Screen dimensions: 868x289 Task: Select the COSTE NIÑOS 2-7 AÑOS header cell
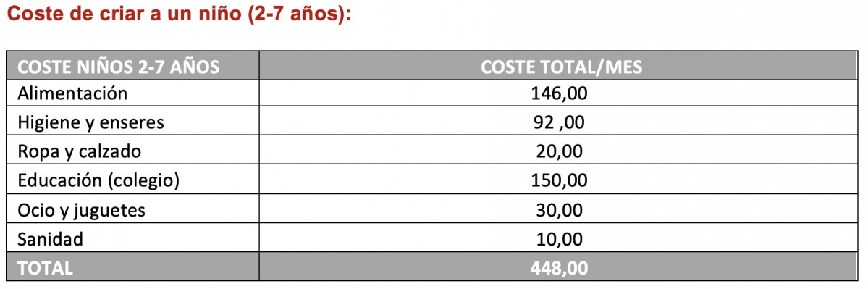[x=133, y=67]
